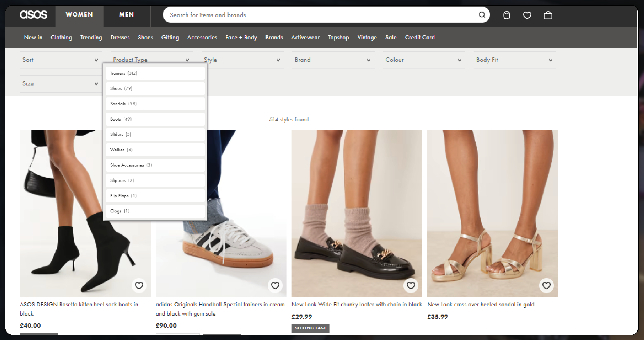Open the My Account icon
The width and height of the screenshot is (644, 340).
pos(507,15)
